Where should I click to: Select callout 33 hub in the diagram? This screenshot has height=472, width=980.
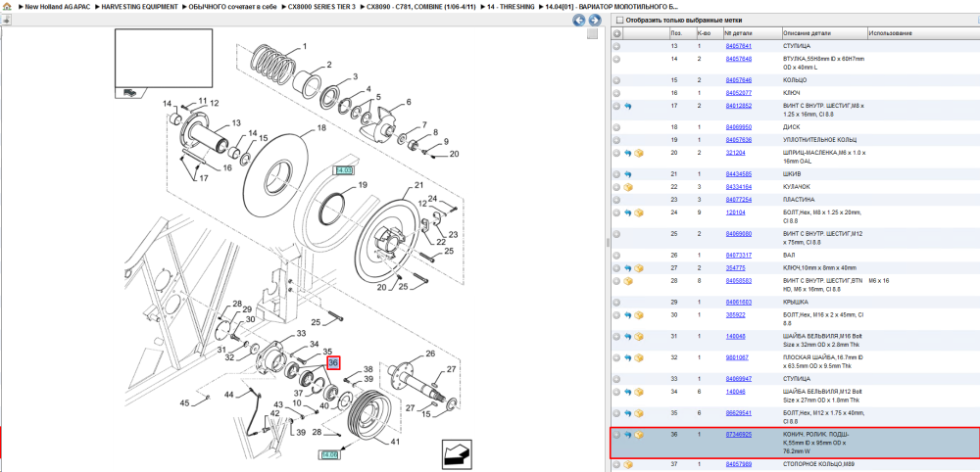301,333
